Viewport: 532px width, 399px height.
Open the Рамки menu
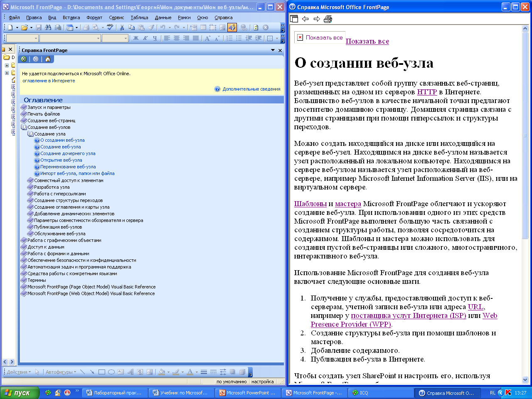click(x=184, y=17)
